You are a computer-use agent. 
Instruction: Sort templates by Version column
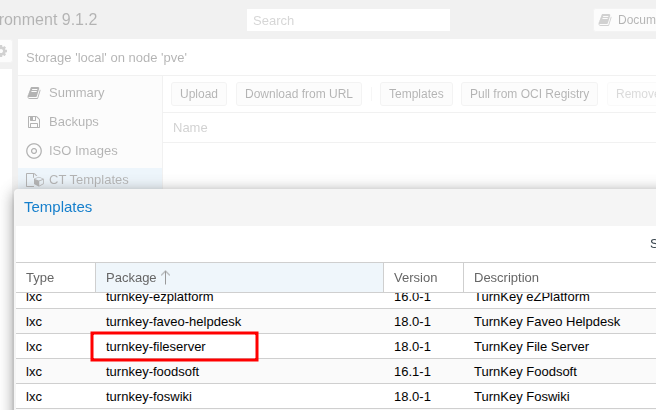[x=416, y=278]
